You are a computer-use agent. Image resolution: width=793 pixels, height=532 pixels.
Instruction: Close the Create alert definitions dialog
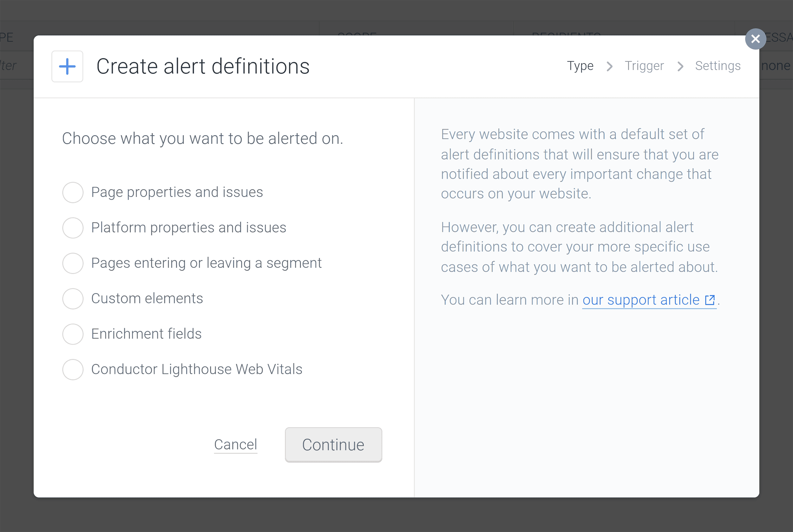coord(755,39)
